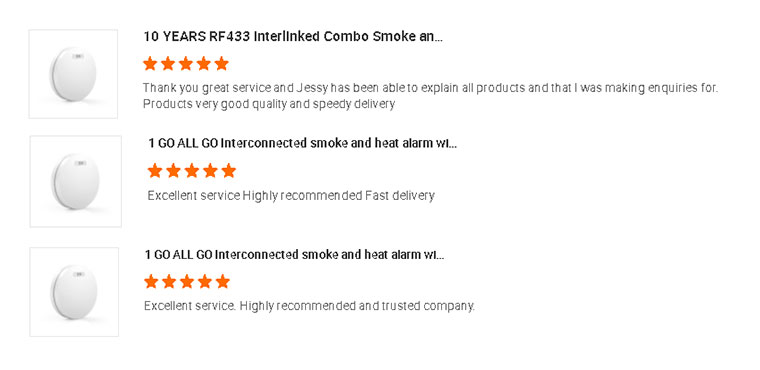Click the smoke alarm thumbnail beside the 'trusted company' review
This screenshot has height=370, width=760.
(74, 292)
